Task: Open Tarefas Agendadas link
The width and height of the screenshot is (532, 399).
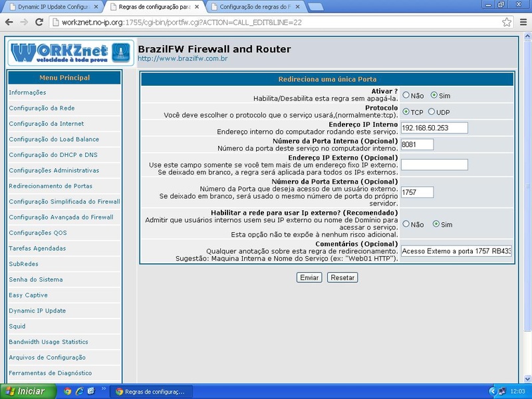Action: click(x=37, y=249)
